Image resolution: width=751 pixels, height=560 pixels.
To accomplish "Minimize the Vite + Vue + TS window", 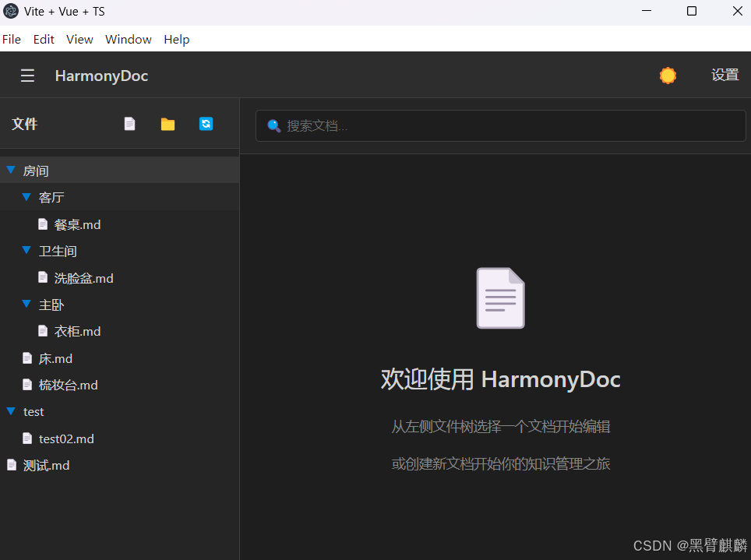I will [x=647, y=11].
